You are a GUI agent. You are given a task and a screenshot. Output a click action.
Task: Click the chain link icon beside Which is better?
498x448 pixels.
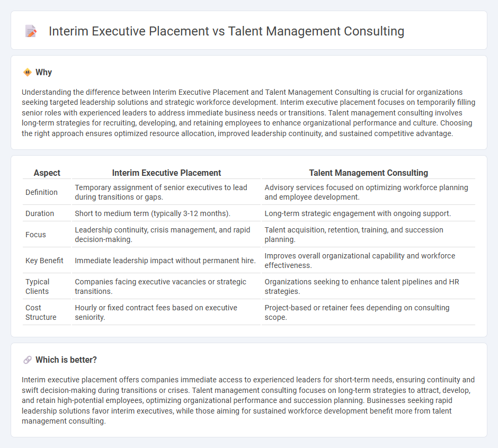(28, 360)
